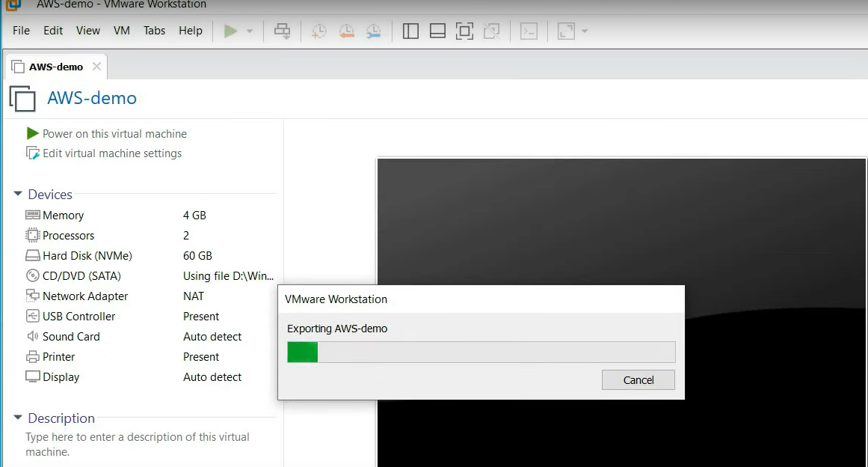Click the green play icon beside Power on
Screen dimensions: 868x467
coord(32,133)
